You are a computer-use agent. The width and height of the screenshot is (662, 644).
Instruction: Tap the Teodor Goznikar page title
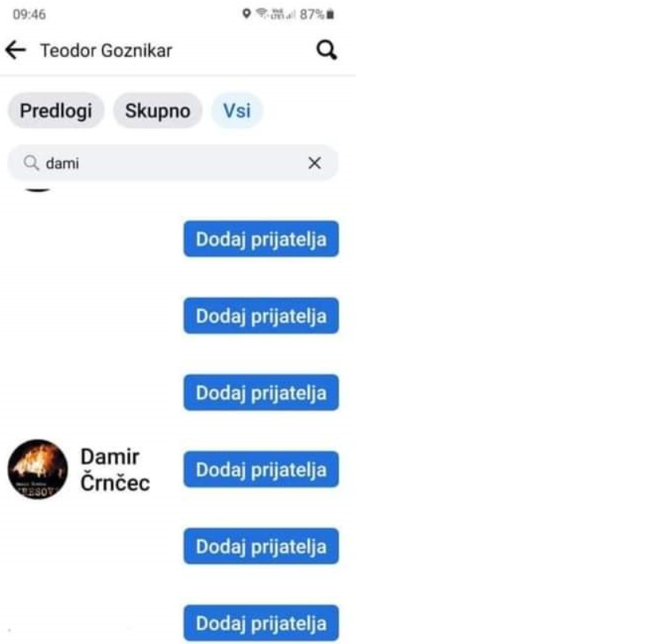106,51
